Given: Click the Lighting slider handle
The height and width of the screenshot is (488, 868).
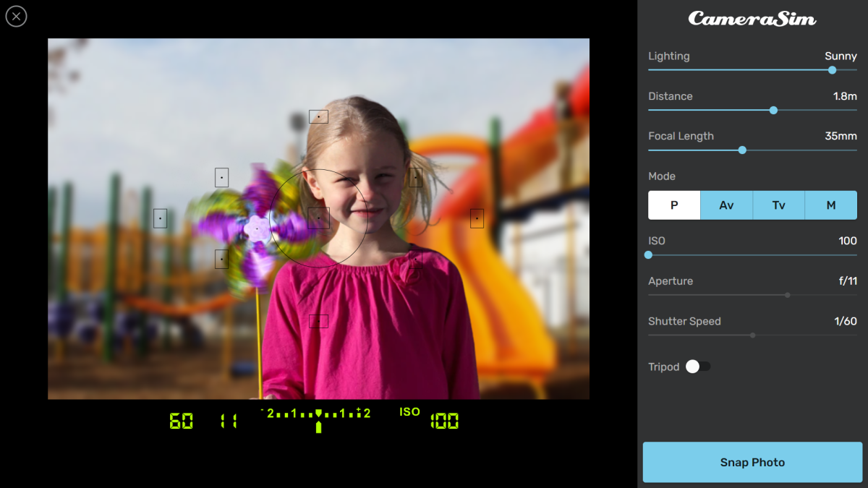Looking at the screenshot, I should (x=832, y=70).
